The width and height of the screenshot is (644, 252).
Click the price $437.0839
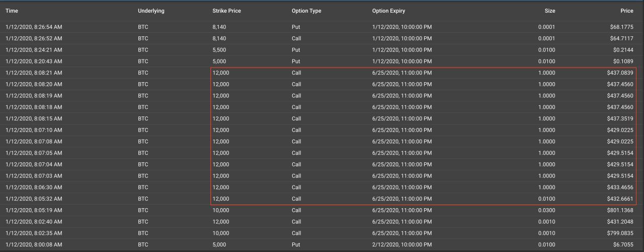tap(620, 73)
